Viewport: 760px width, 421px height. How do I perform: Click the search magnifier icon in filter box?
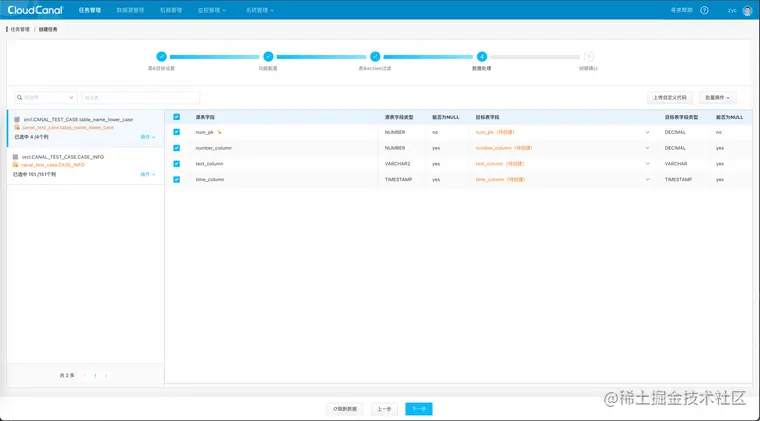pos(19,97)
